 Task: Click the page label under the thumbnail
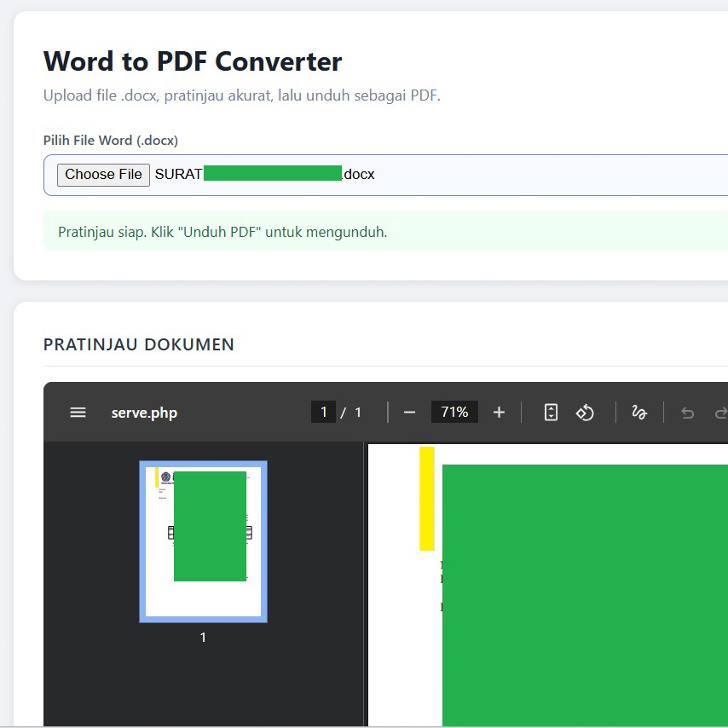tap(203, 637)
